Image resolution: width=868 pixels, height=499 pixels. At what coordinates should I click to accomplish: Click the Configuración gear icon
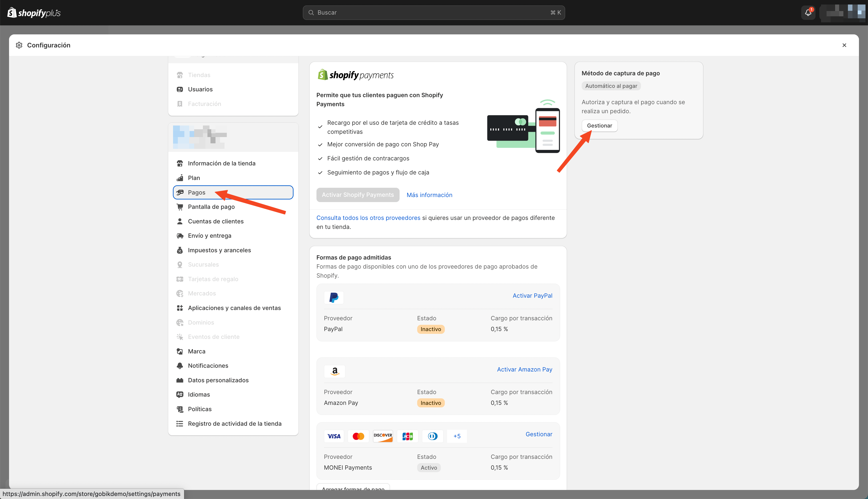tap(19, 45)
